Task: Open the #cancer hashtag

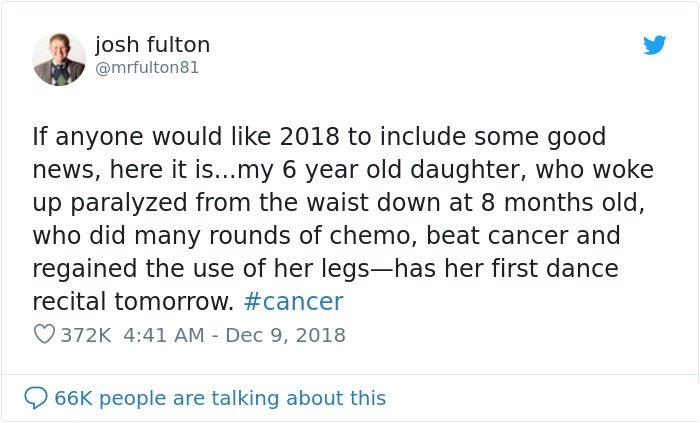Action: click(x=293, y=301)
